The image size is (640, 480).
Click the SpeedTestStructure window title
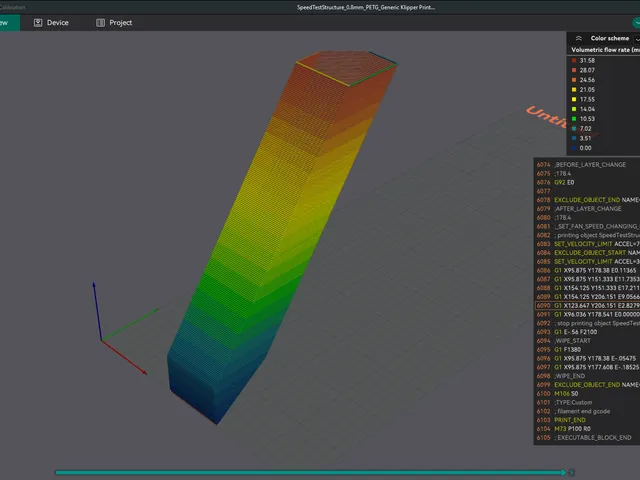366,7
